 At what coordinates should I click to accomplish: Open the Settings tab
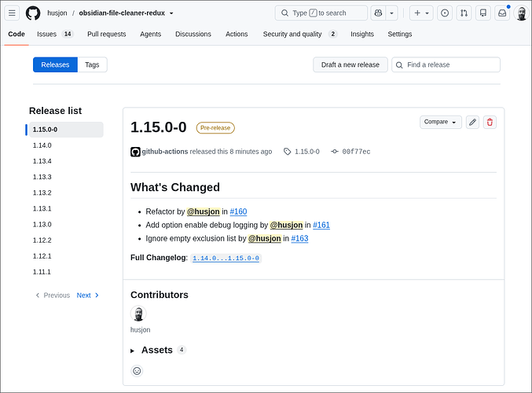400,34
